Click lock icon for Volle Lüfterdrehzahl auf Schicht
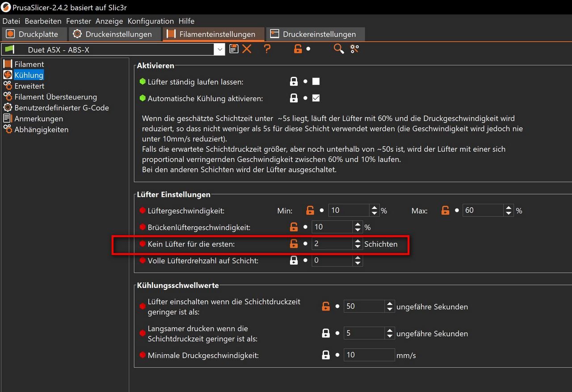 (x=294, y=260)
